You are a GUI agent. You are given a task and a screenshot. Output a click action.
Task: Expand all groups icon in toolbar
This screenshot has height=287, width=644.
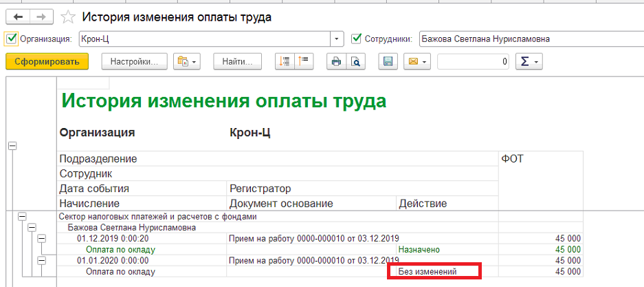[x=284, y=61]
